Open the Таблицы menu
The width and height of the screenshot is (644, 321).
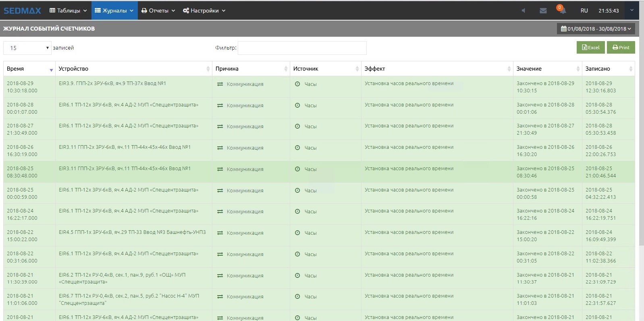pyautogui.click(x=68, y=11)
